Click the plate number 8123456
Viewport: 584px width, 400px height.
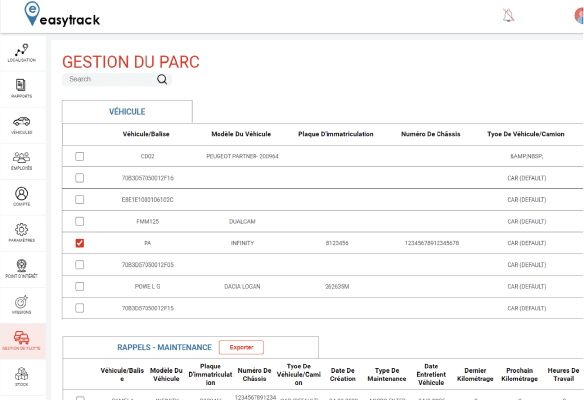[x=337, y=243]
